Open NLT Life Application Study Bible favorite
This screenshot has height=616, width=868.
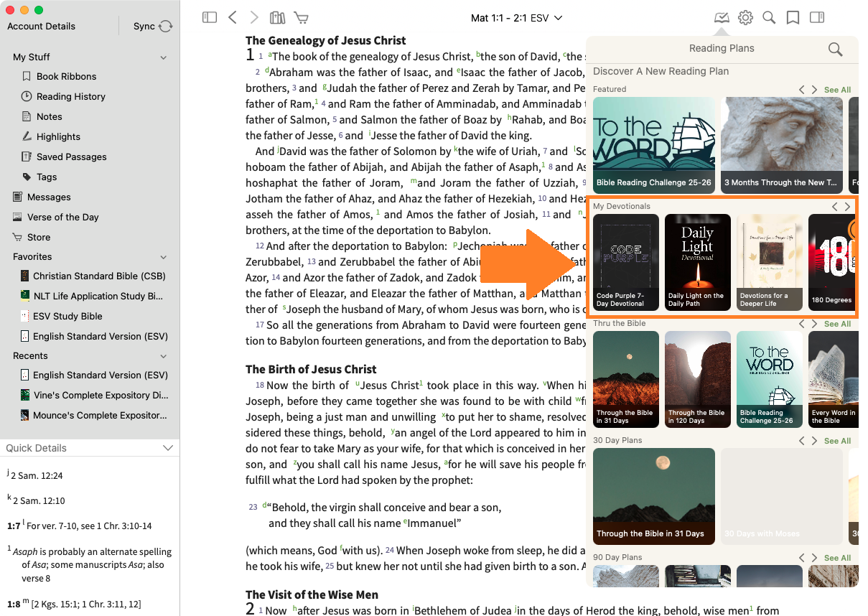click(x=91, y=296)
